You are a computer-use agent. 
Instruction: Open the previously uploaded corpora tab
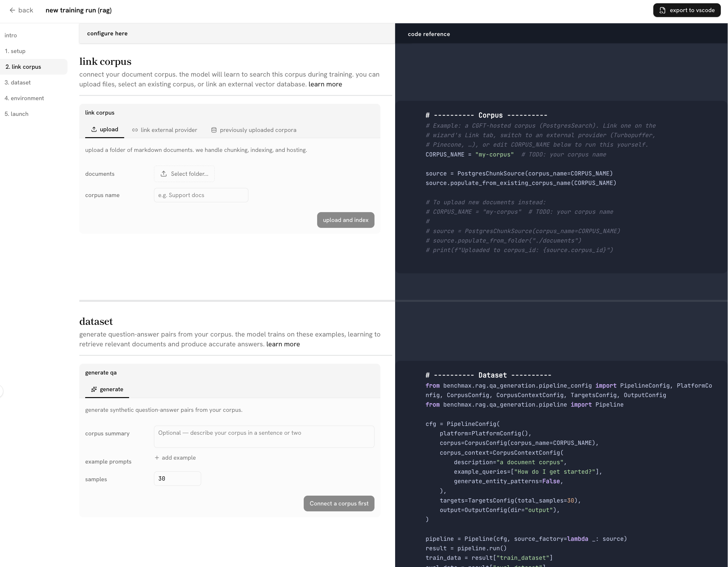pyautogui.click(x=254, y=130)
